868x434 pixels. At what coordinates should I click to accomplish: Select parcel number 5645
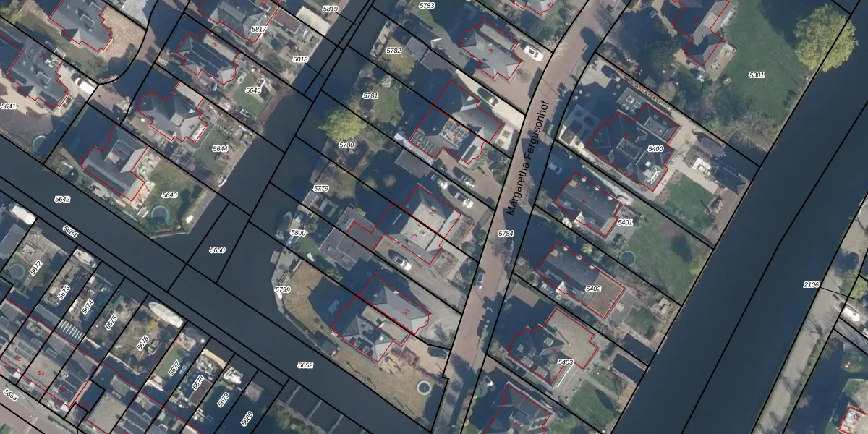[253, 90]
